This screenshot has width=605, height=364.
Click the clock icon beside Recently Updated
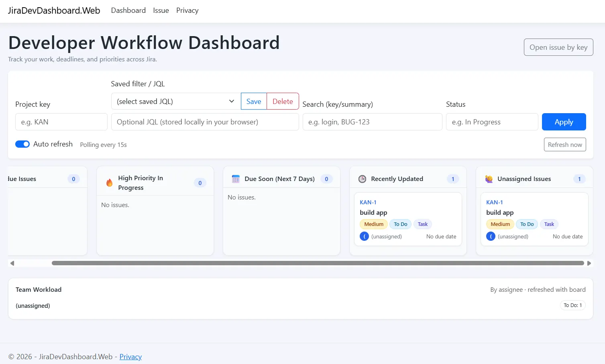[x=362, y=179]
